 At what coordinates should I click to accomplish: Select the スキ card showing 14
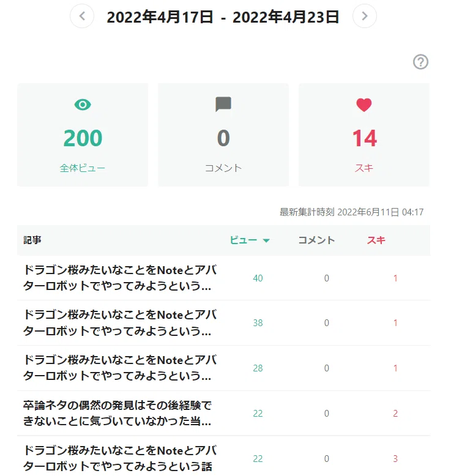[364, 135]
